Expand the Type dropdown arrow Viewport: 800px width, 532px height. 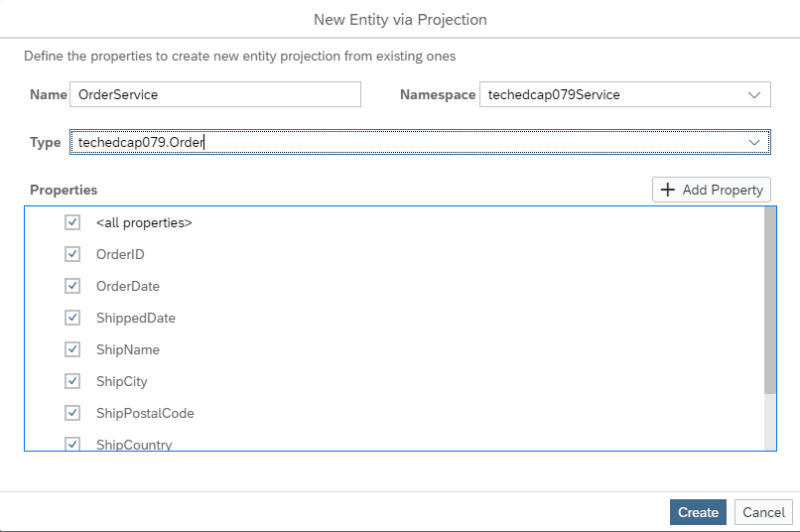754,142
